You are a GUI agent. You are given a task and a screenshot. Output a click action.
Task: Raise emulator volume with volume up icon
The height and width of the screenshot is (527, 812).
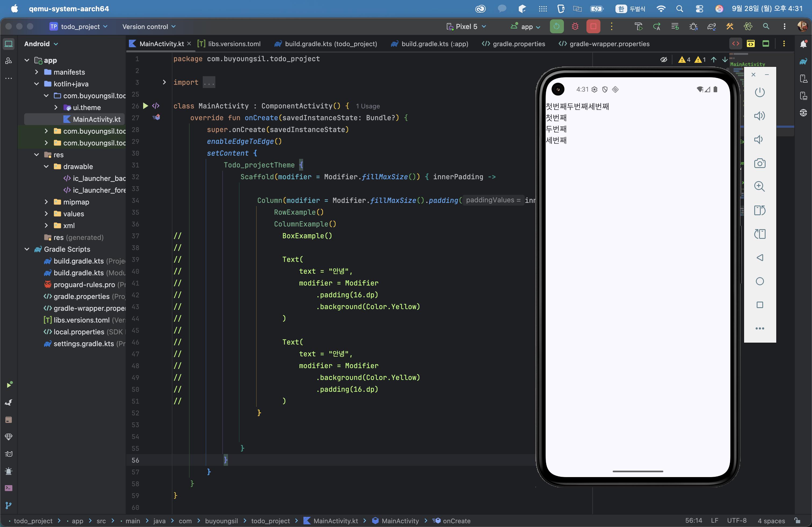coord(760,116)
